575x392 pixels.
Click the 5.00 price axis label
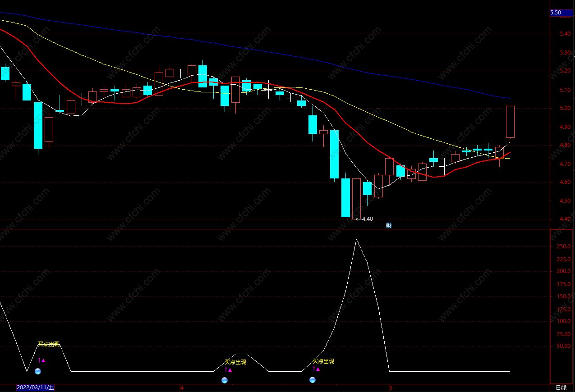pos(565,108)
